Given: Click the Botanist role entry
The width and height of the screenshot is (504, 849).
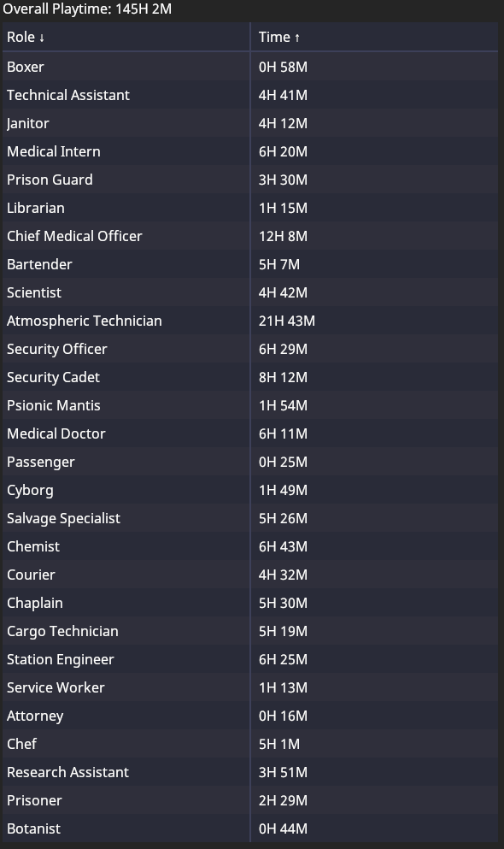Looking at the screenshot, I should coord(33,828).
